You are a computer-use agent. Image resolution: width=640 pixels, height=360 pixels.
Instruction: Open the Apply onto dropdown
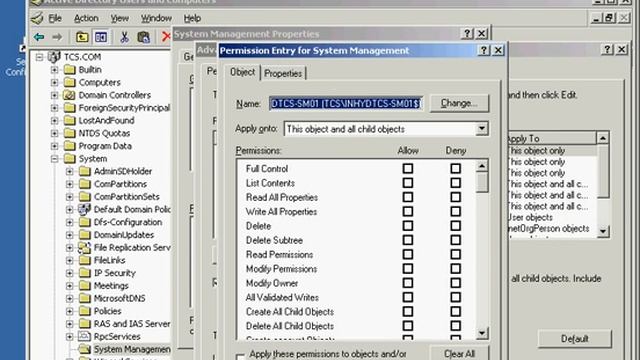pos(482,129)
